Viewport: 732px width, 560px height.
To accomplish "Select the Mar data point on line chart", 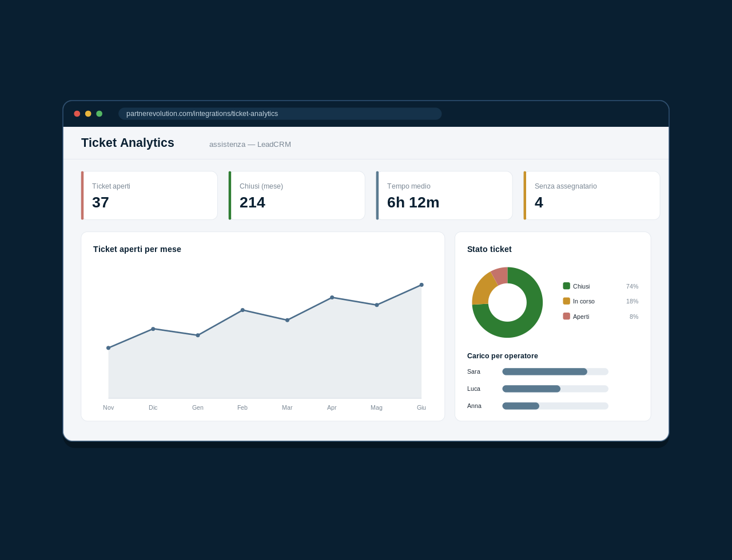I will [287, 320].
